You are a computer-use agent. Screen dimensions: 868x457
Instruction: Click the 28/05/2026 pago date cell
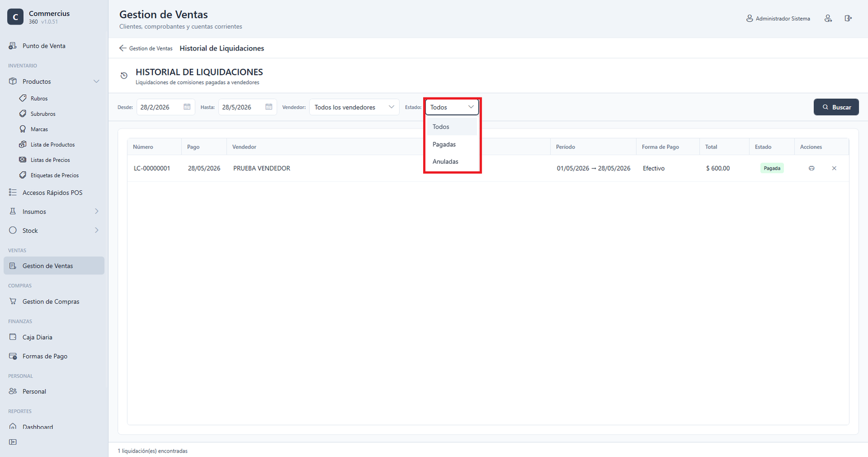[204, 169]
